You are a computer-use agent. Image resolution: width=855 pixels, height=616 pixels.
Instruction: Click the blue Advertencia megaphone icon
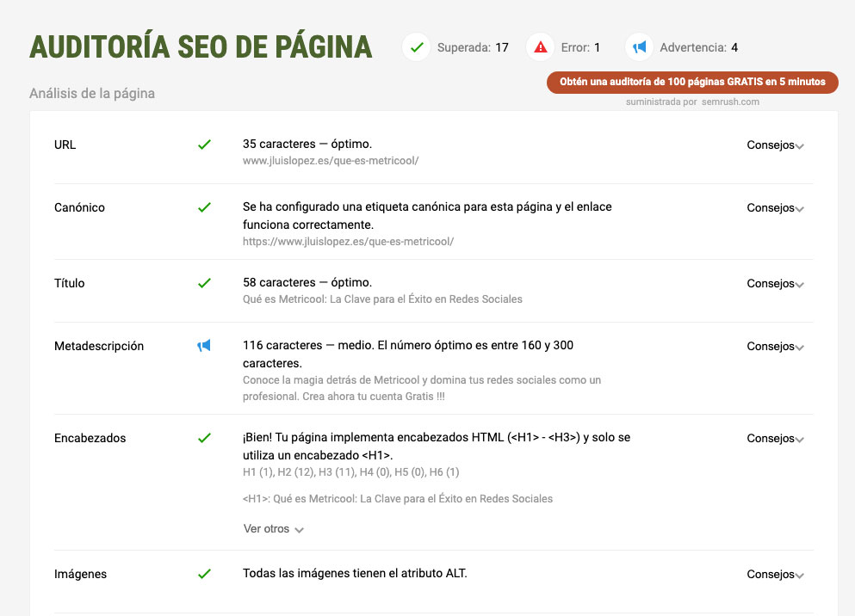[x=639, y=47]
